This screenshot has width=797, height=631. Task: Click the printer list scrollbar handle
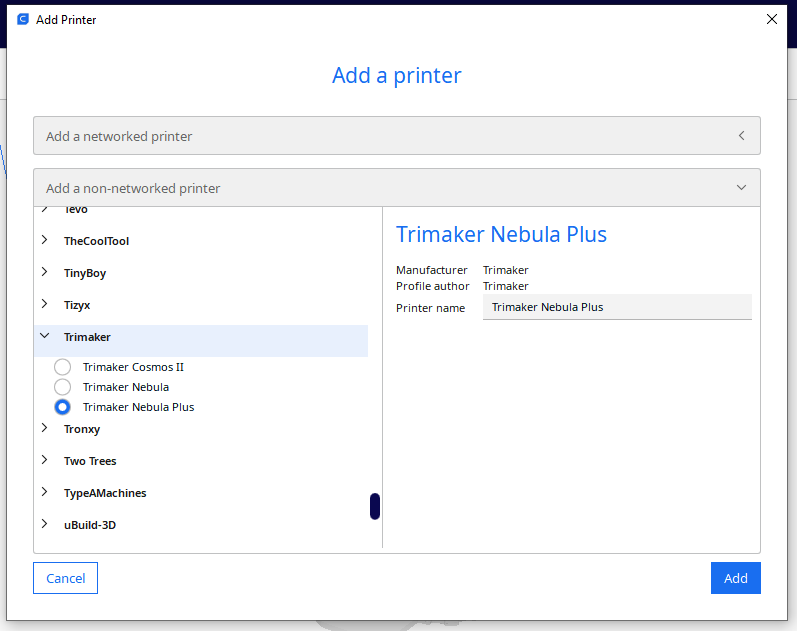coord(375,506)
